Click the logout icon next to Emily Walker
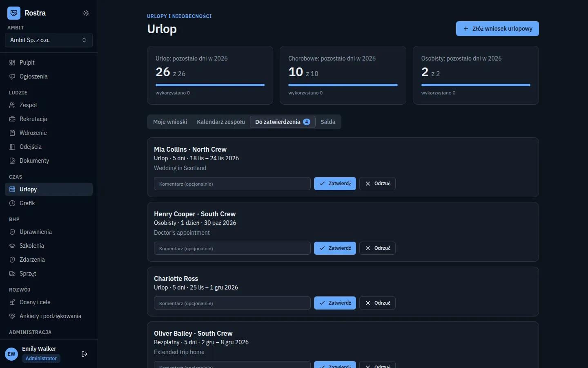The image size is (588, 368). [85, 354]
